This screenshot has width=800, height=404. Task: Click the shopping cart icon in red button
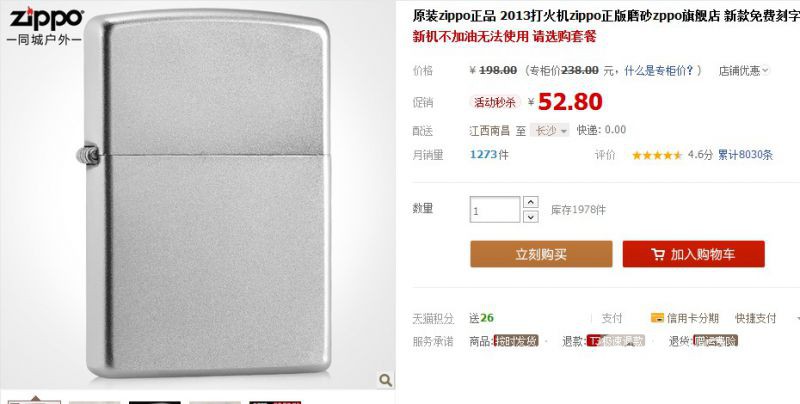coord(658,254)
